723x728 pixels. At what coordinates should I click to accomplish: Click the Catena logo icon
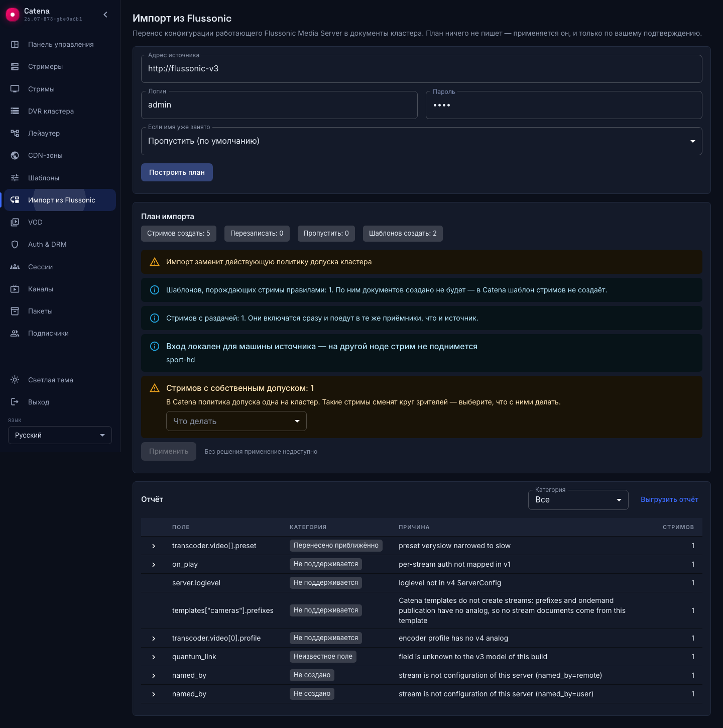tap(13, 15)
